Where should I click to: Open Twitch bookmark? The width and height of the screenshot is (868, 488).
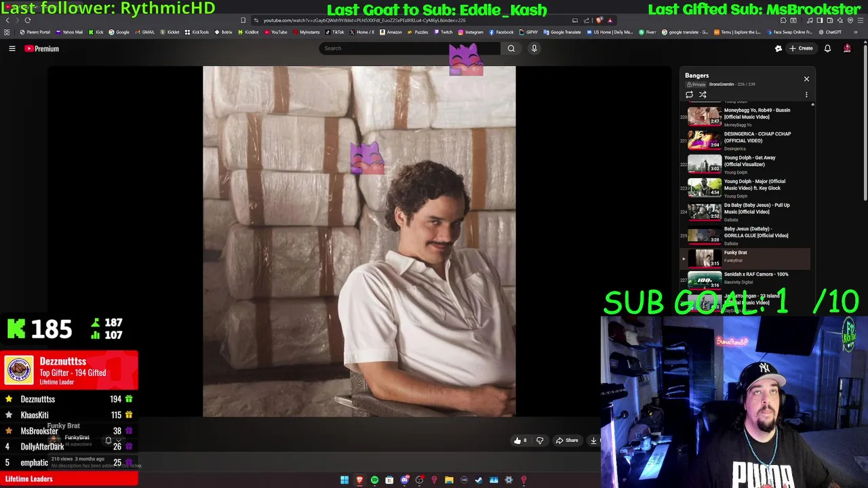(x=443, y=32)
